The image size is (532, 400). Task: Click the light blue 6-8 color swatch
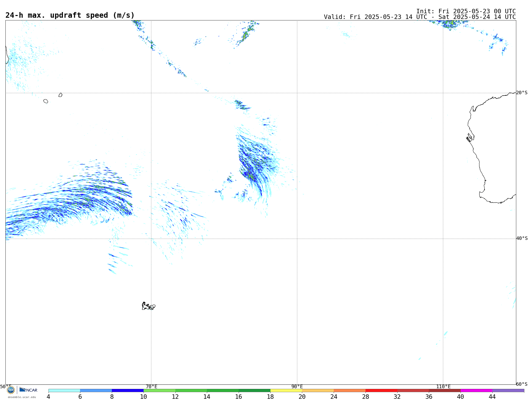coord(96,391)
